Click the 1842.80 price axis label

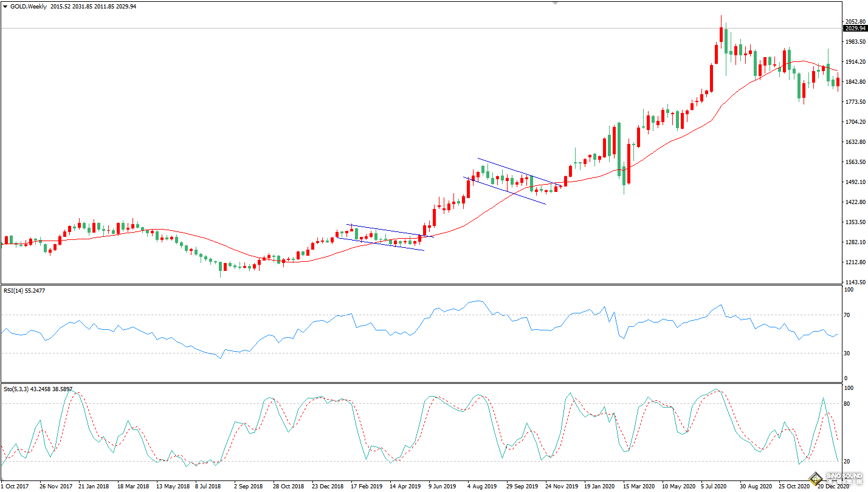(x=855, y=82)
